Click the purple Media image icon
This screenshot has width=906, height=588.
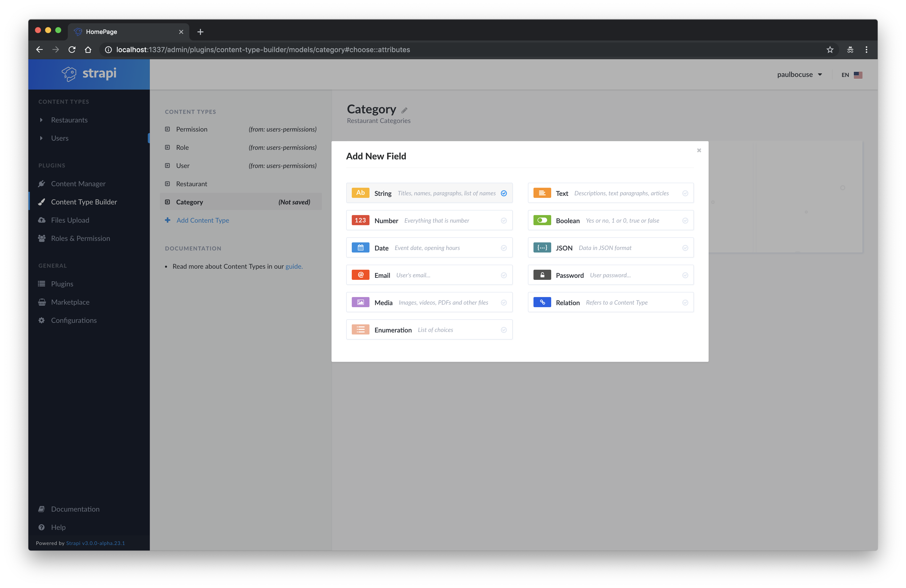360,302
